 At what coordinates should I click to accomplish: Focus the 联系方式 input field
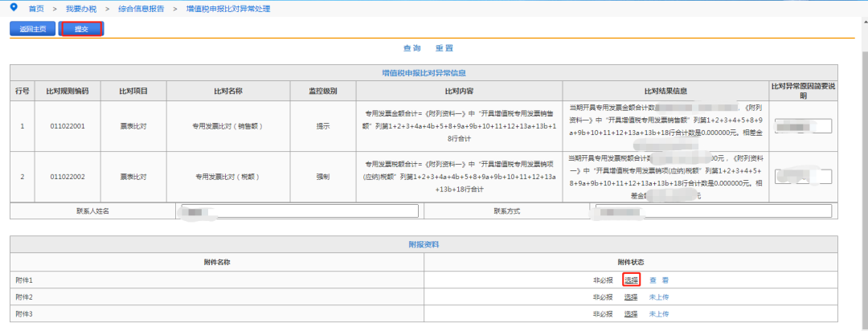coord(713,211)
